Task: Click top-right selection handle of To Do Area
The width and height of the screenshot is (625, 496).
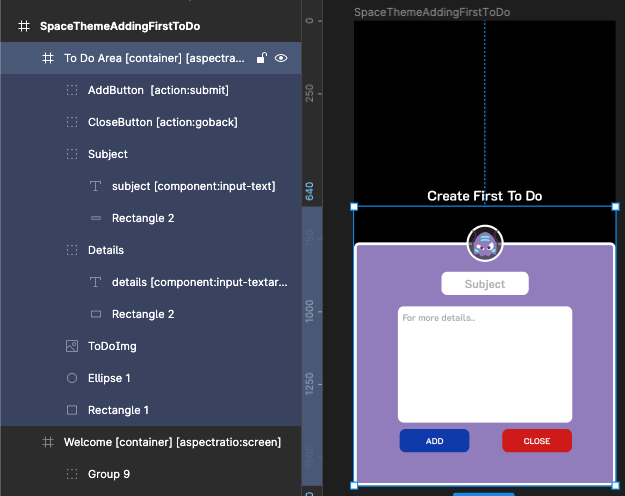Action: [x=615, y=207]
